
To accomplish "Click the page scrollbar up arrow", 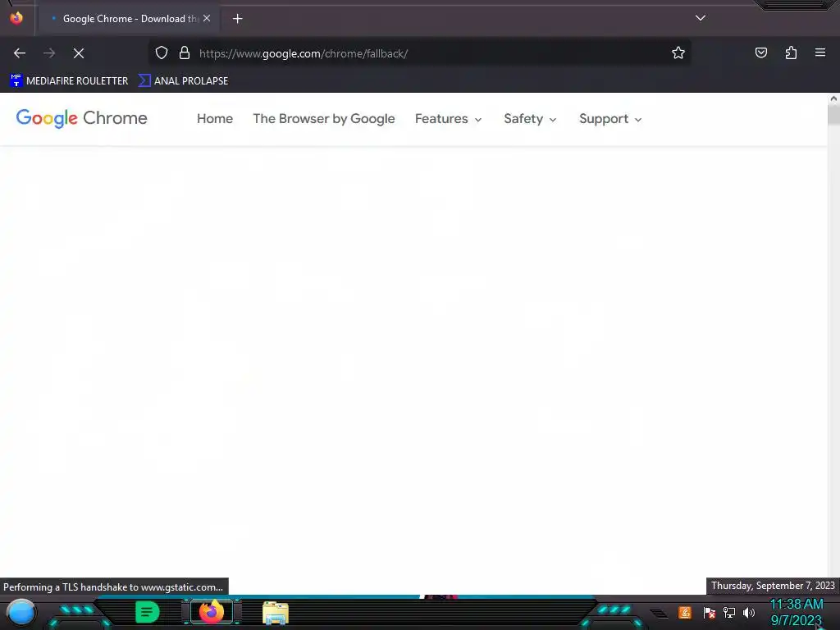I will 833,98.
